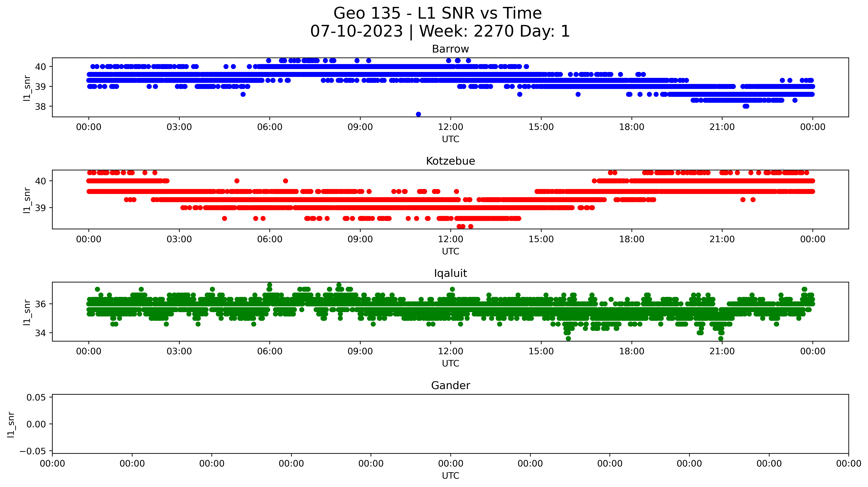Image resolution: width=868 pixels, height=487 pixels.
Task: Click the "UTC" axis label under Barrow plot
Action: (451, 139)
